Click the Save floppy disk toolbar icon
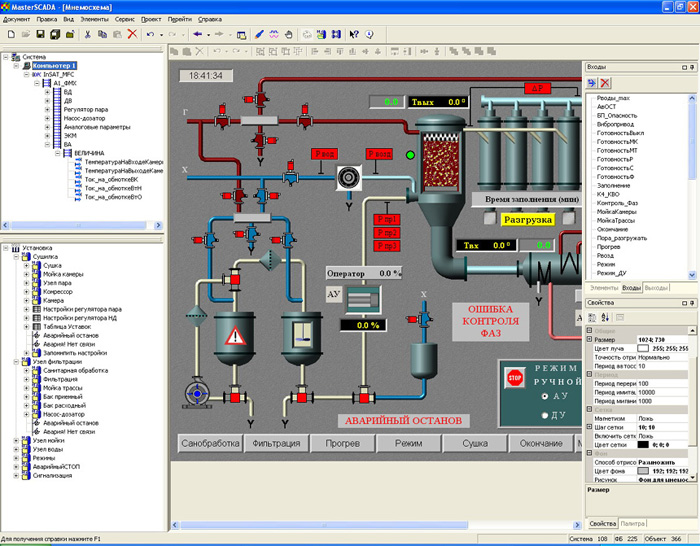This screenshot has width=700, height=546. pos(41,34)
